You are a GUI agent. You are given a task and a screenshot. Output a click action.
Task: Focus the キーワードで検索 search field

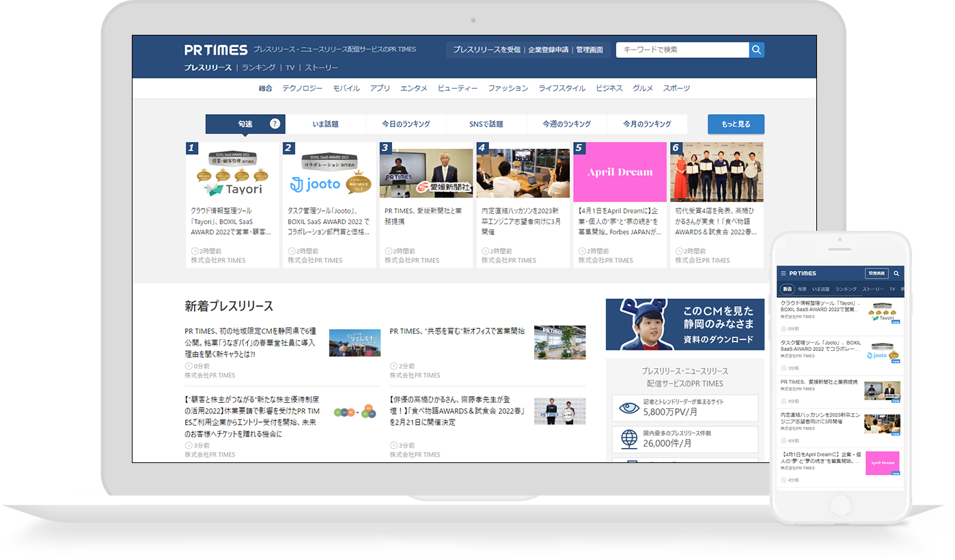(682, 50)
